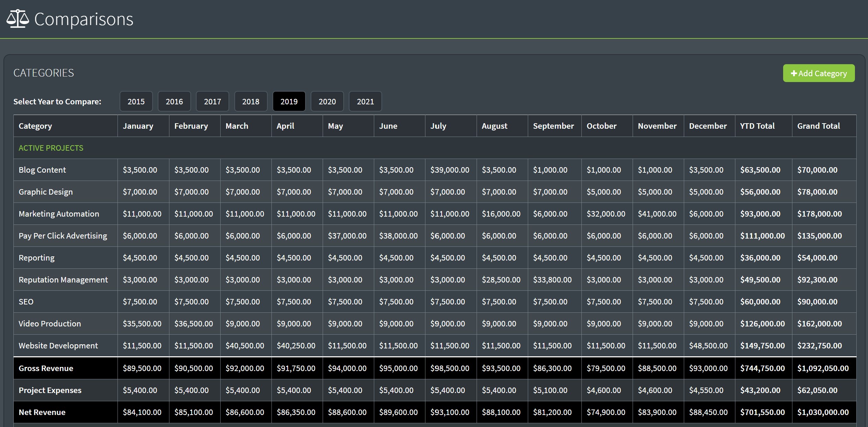This screenshot has height=427, width=868.
Task: Click the ACTIVE PROJECTS section heading
Action: [x=51, y=148]
